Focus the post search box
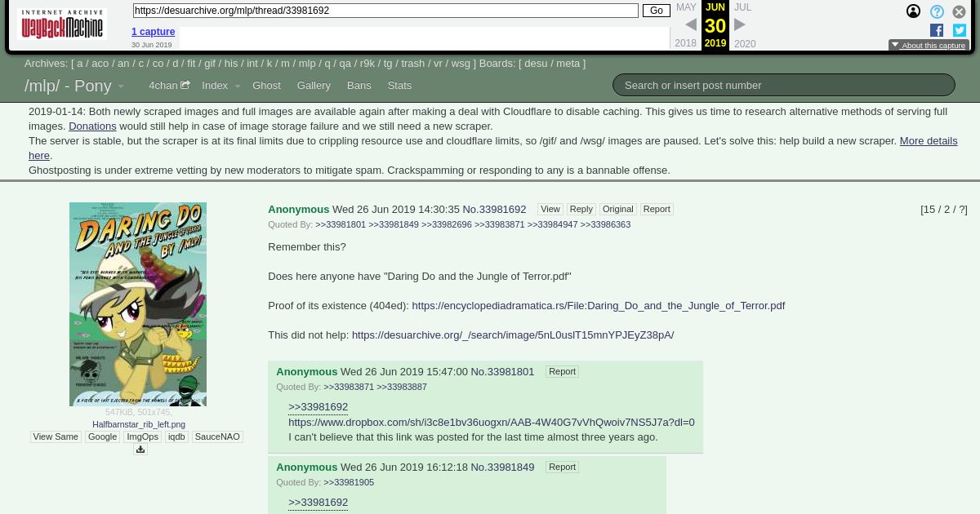 pos(784,85)
